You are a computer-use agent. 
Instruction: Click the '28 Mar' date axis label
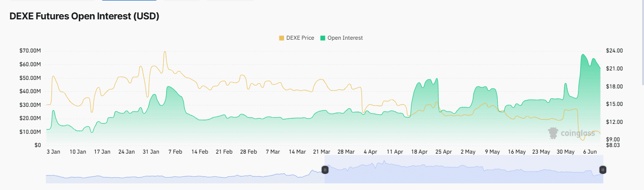coord(346,152)
